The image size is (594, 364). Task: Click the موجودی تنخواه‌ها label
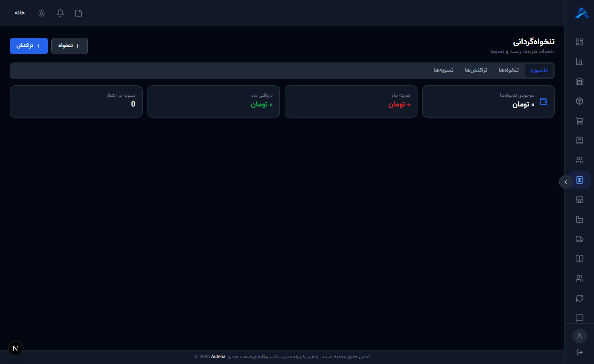517,95
